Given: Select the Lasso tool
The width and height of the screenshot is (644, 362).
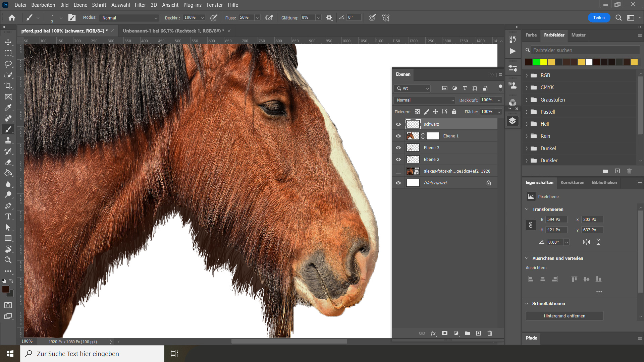Looking at the screenshot, I should tap(8, 64).
